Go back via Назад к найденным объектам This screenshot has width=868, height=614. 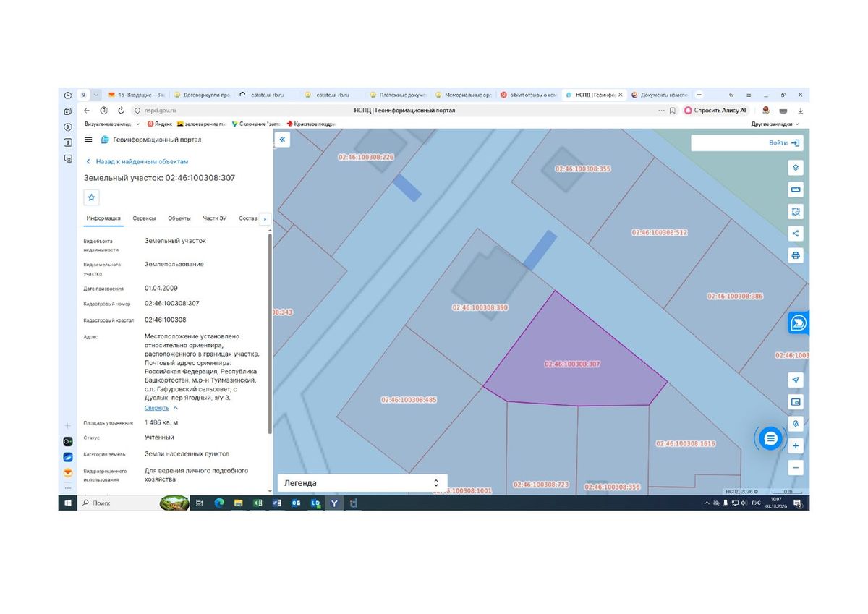point(137,162)
